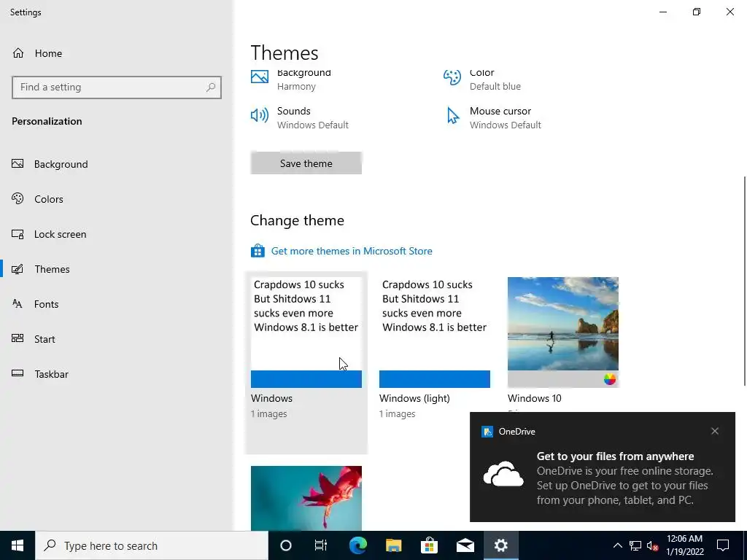Click the Themes brush icon in sidebar
747x560 pixels.
pos(18,269)
